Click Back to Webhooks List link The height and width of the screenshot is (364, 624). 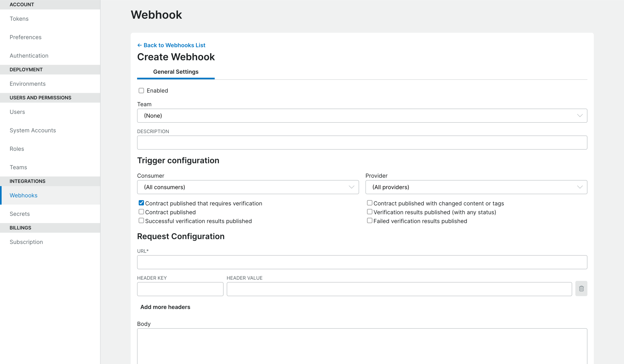[171, 45]
